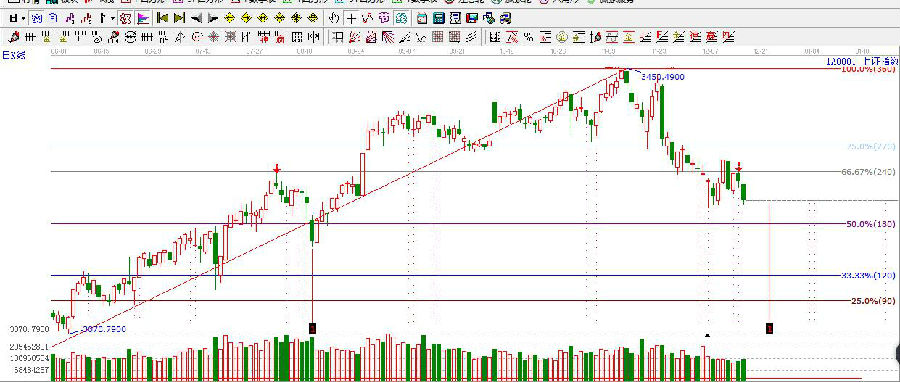Image resolution: width=900 pixels, height=382 pixels.
Task: Jump to first bar with green skip-back icon
Action: (162, 18)
